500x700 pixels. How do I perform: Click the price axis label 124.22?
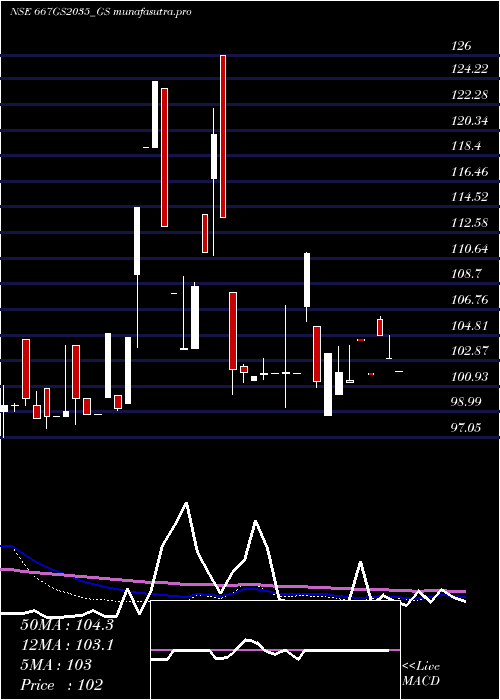tap(470, 69)
